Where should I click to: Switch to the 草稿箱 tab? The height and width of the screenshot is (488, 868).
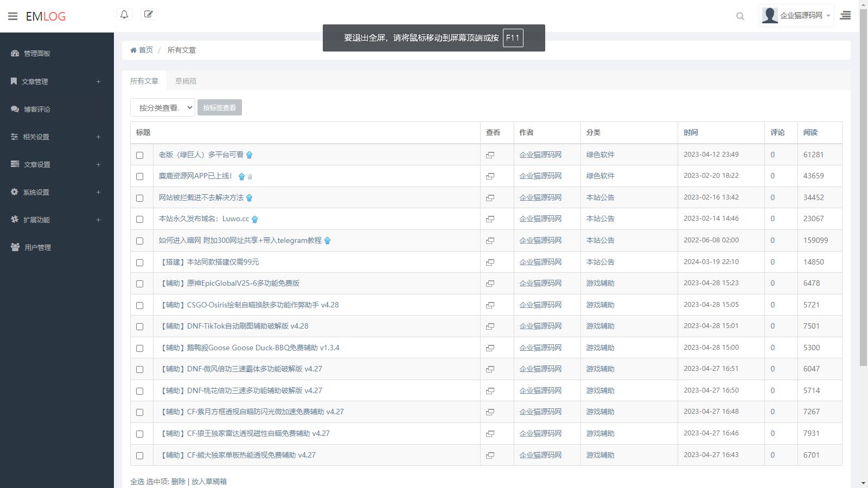click(x=186, y=81)
